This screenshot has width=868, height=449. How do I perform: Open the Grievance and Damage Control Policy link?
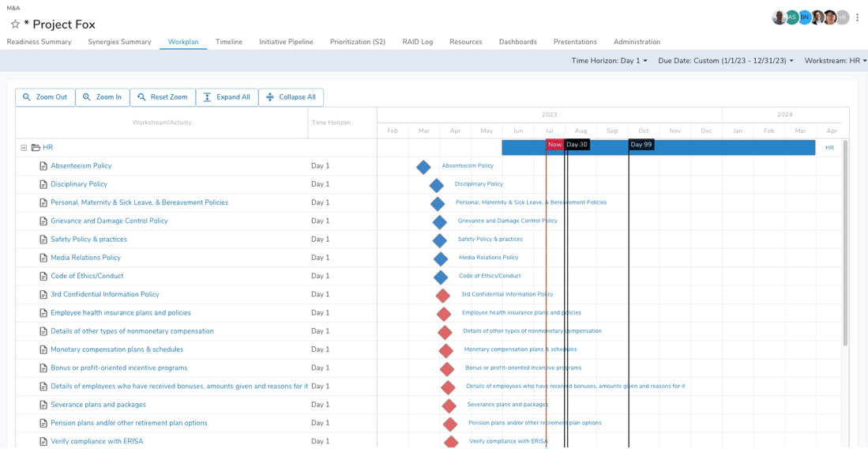(x=109, y=221)
